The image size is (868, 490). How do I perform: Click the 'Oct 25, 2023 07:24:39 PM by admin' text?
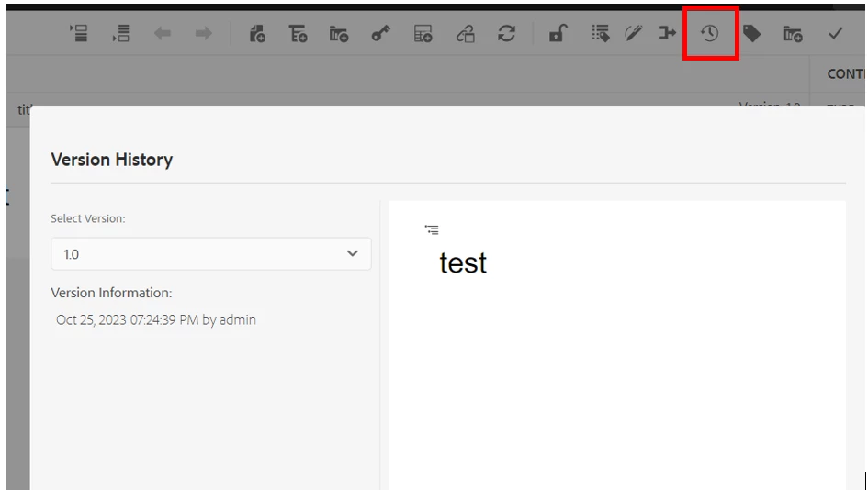coord(155,319)
